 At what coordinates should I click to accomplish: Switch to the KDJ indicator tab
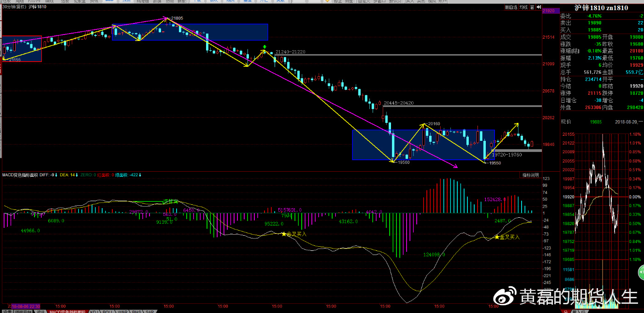(94, 311)
